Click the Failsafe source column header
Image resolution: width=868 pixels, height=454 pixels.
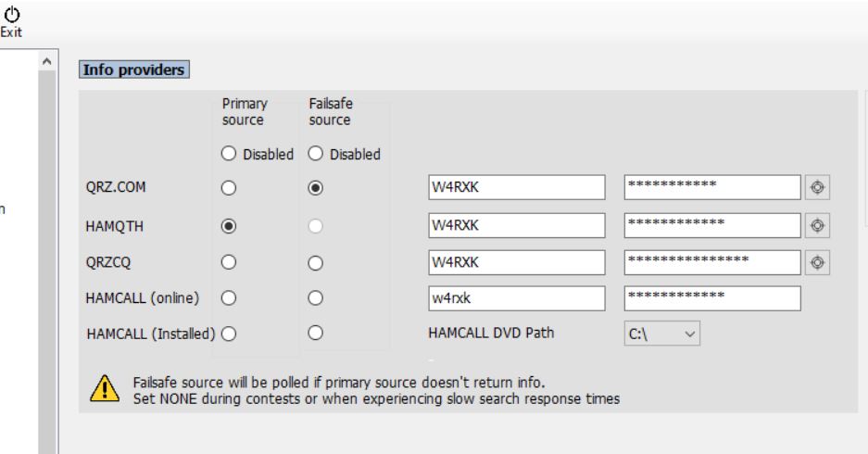tap(331, 112)
